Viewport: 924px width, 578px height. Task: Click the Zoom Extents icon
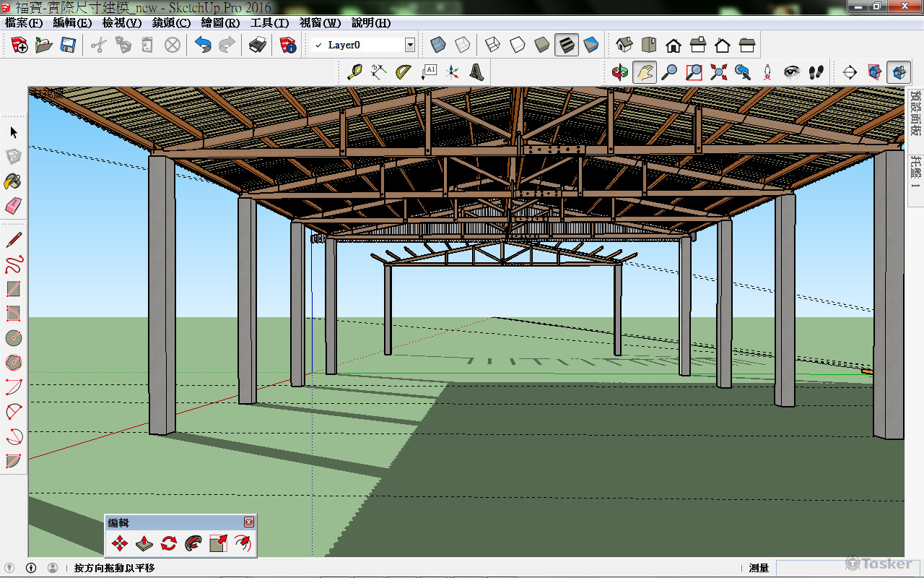click(x=718, y=72)
